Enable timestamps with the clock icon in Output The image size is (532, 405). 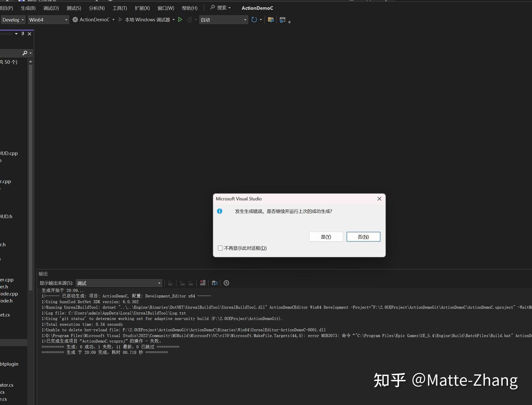(x=226, y=283)
